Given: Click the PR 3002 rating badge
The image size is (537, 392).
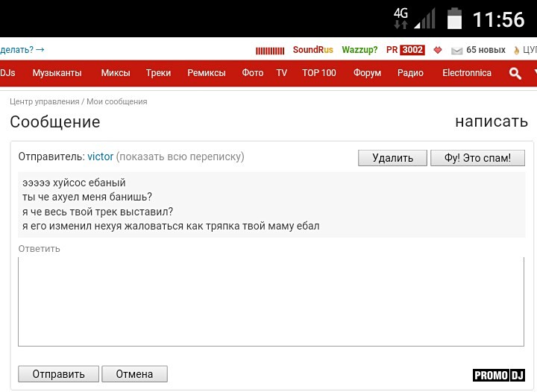Looking at the screenshot, I should (405, 50).
